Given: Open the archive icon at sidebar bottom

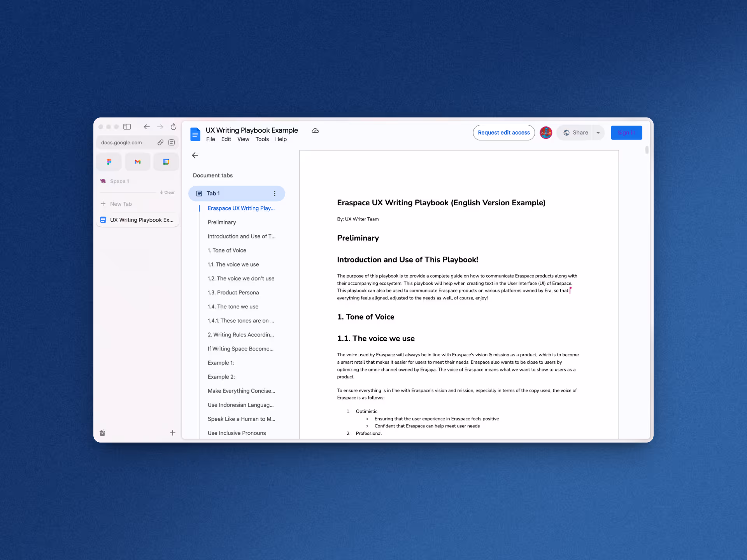Looking at the screenshot, I should (102, 433).
